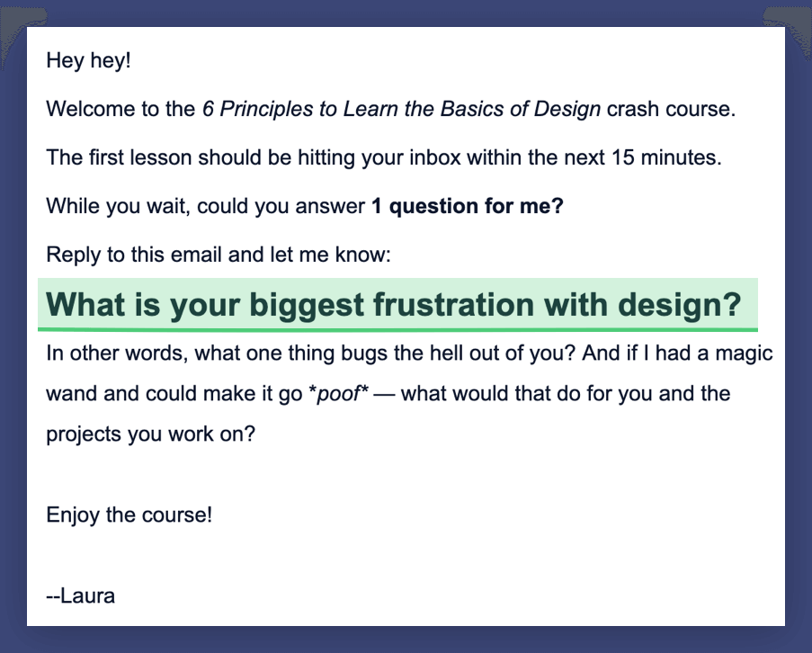Click the italic *poof* word
Viewport: 812px width, 653px height.
tap(338, 394)
